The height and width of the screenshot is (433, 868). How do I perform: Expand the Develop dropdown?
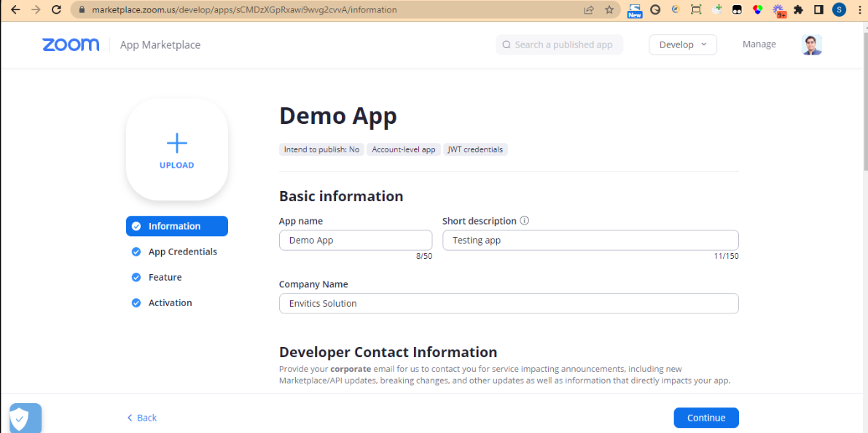[683, 44]
